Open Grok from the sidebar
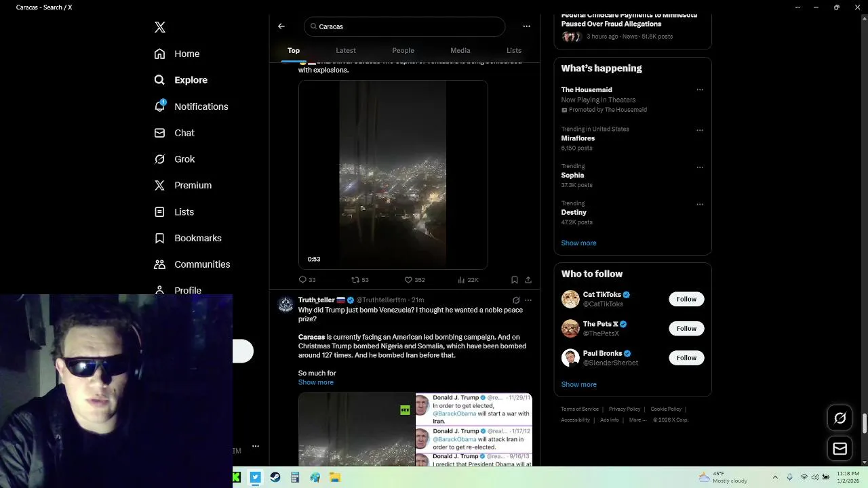 click(175, 159)
